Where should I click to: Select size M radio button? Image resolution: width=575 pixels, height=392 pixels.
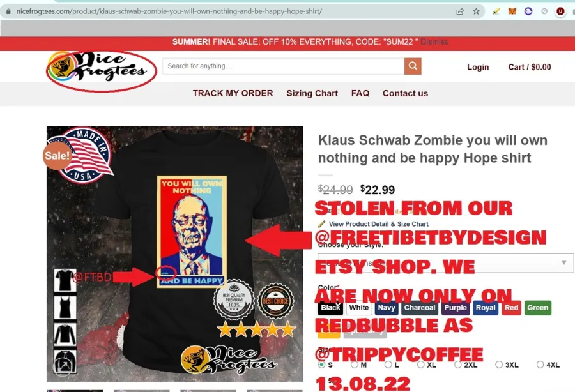tap(354, 365)
